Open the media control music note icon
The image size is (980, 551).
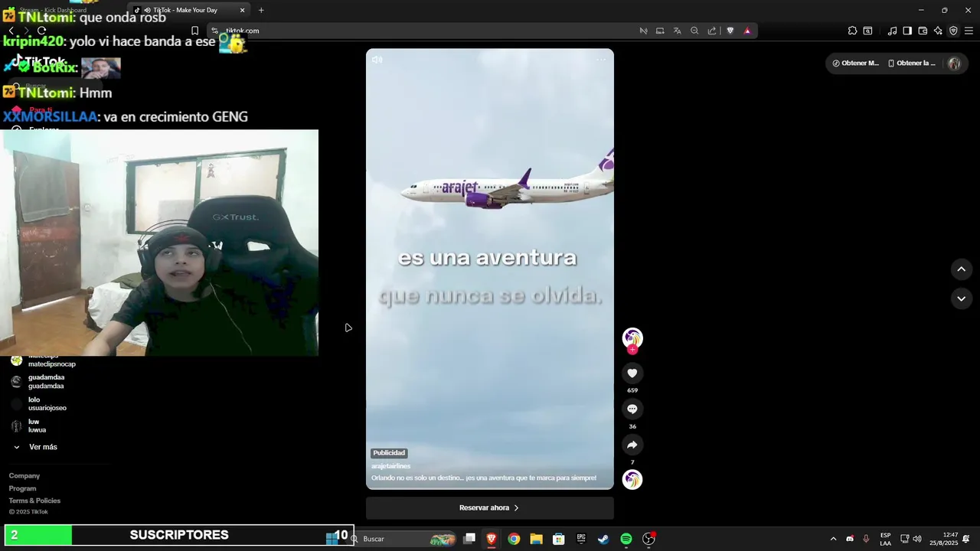pos(892,31)
